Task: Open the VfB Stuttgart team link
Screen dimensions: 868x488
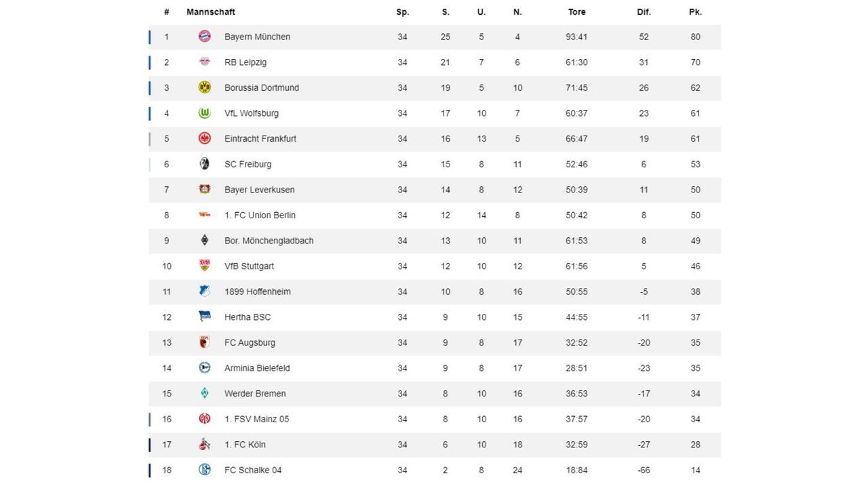Action: pyautogui.click(x=249, y=266)
